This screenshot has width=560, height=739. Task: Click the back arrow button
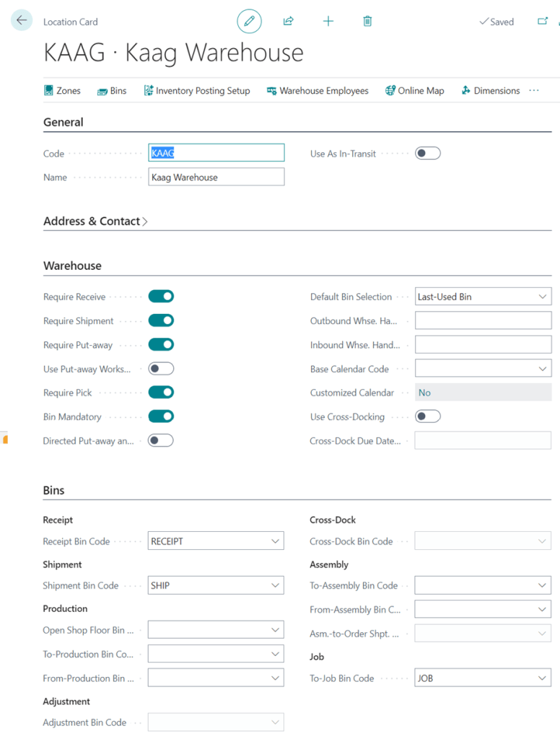pyautogui.click(x=21, y=21)
